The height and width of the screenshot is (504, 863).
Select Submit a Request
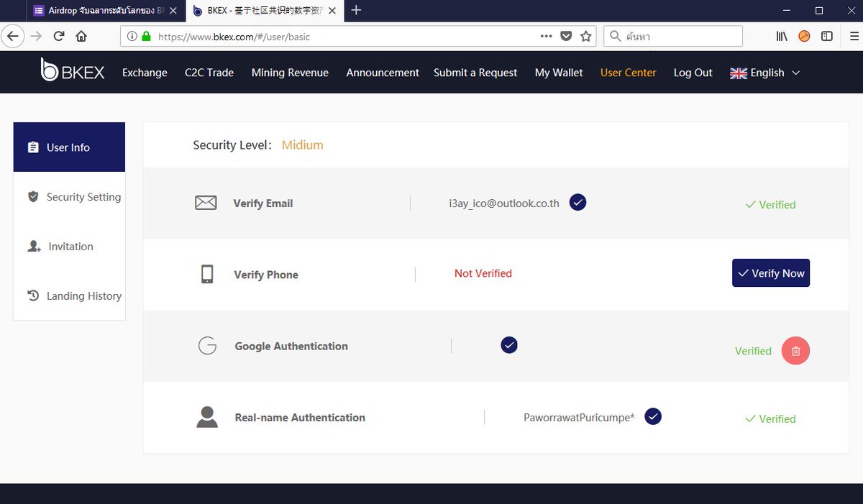pos(475,73)
